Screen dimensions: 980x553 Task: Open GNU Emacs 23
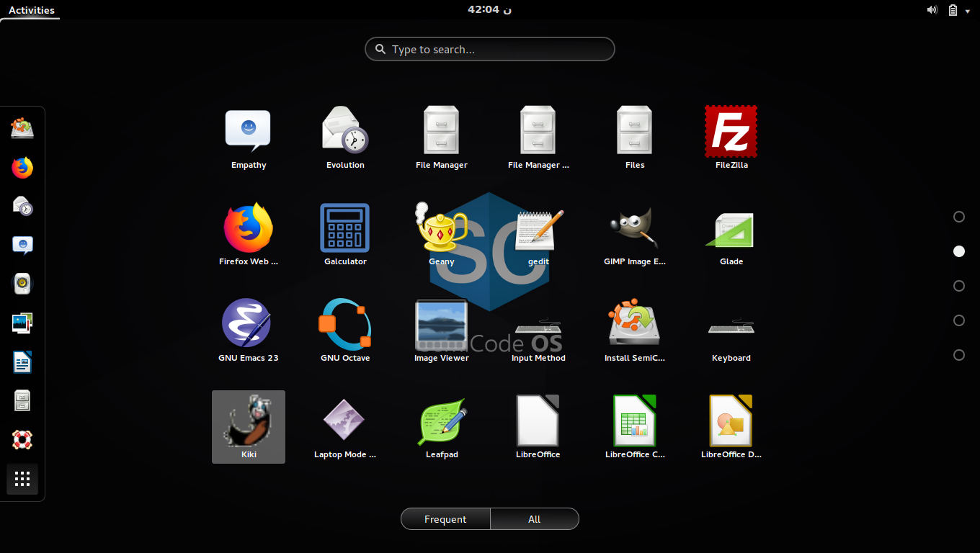point(249,331)
